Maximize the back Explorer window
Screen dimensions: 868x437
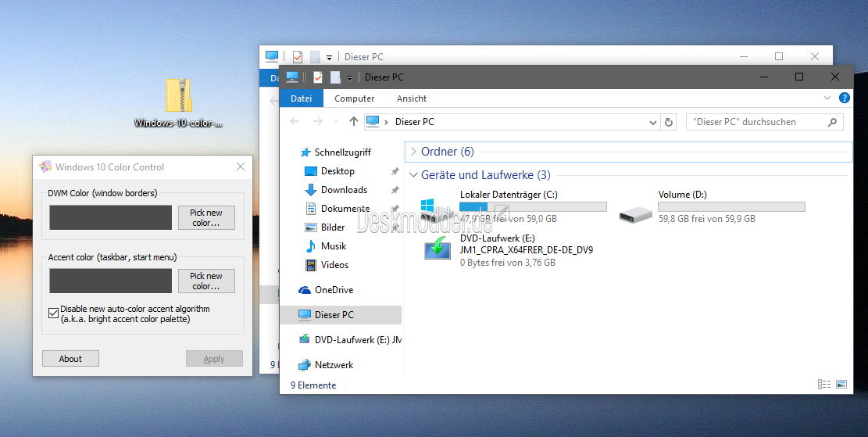[779, 56]
